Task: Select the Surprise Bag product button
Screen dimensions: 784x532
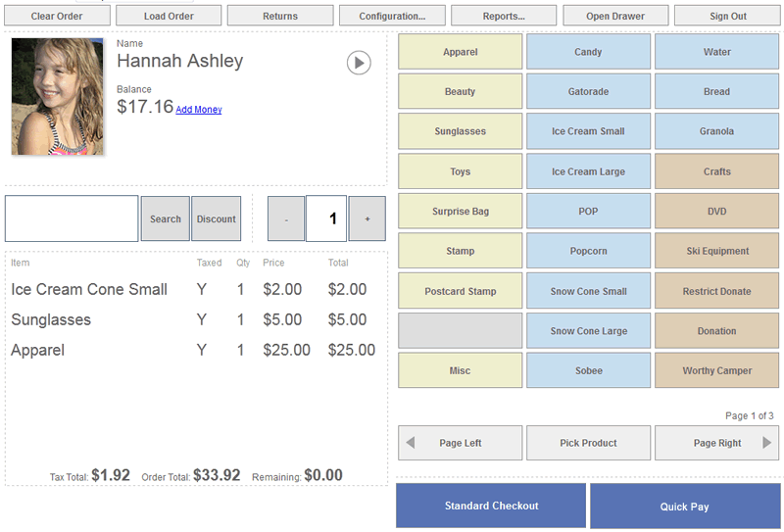Action: [x=460, y=212]
